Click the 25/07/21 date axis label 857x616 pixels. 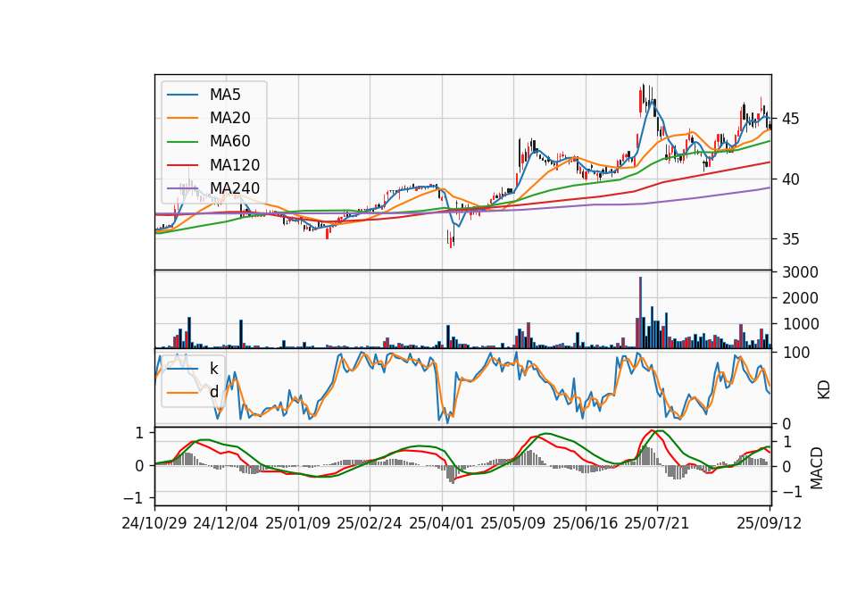coord(657,523)
